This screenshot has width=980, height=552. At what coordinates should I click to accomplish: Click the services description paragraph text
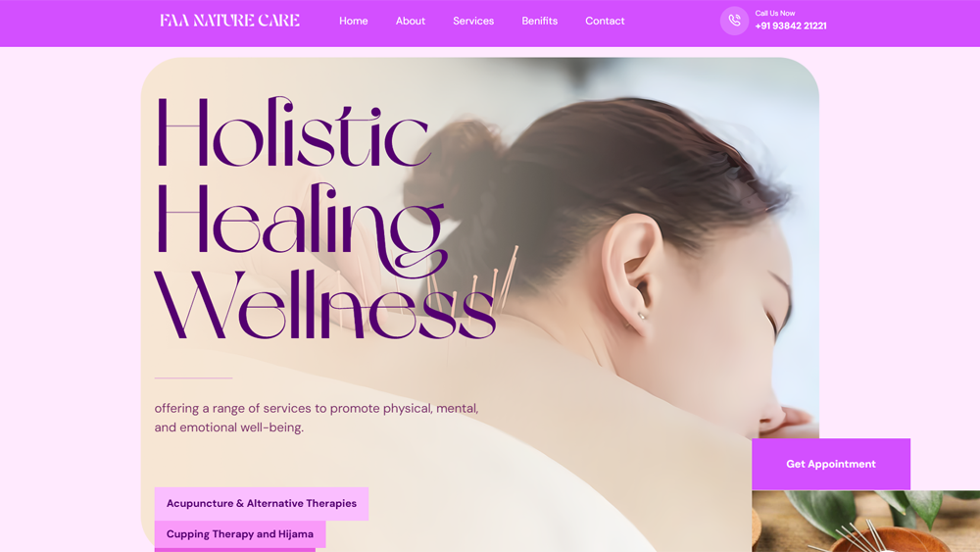coord(317,418)
